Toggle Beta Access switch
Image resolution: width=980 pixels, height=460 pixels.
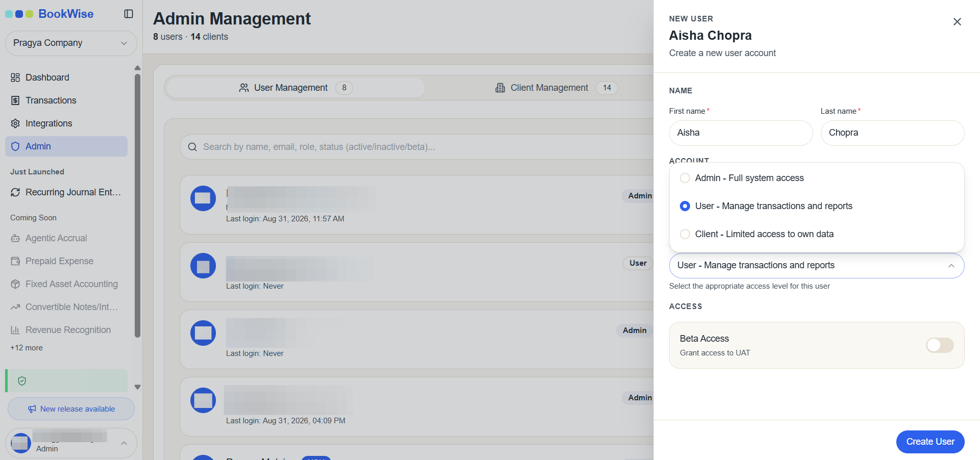click(x=940, y=345)
